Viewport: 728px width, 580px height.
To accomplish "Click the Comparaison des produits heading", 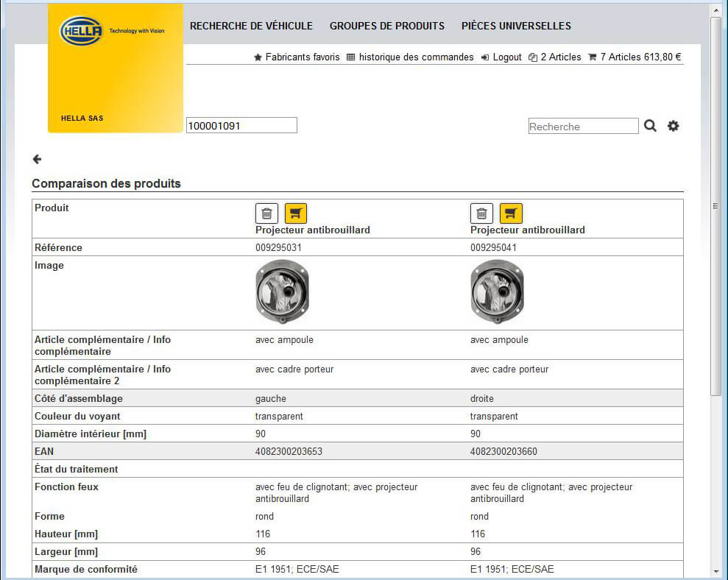I will tap(106, 183).
